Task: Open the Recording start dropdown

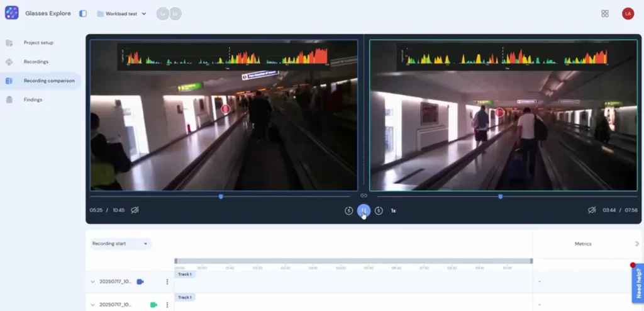Action: (x=120, y=244)
